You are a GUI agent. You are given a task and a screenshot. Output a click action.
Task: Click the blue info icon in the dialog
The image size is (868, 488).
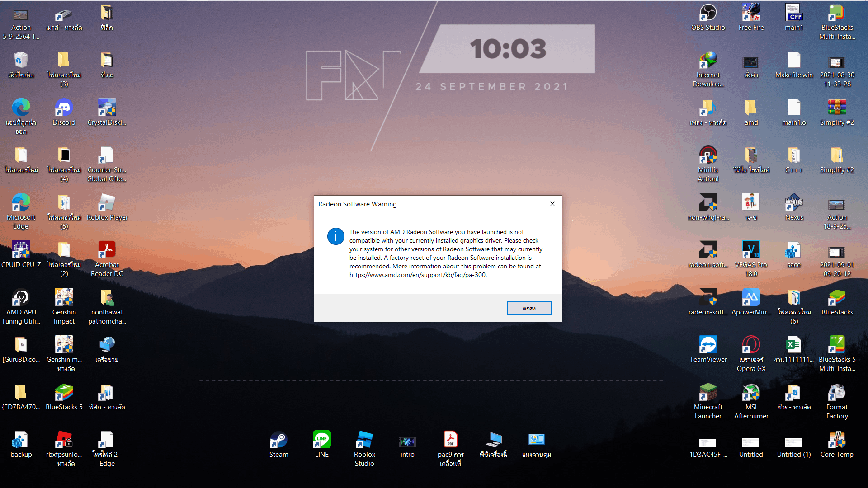coord(335,236)
